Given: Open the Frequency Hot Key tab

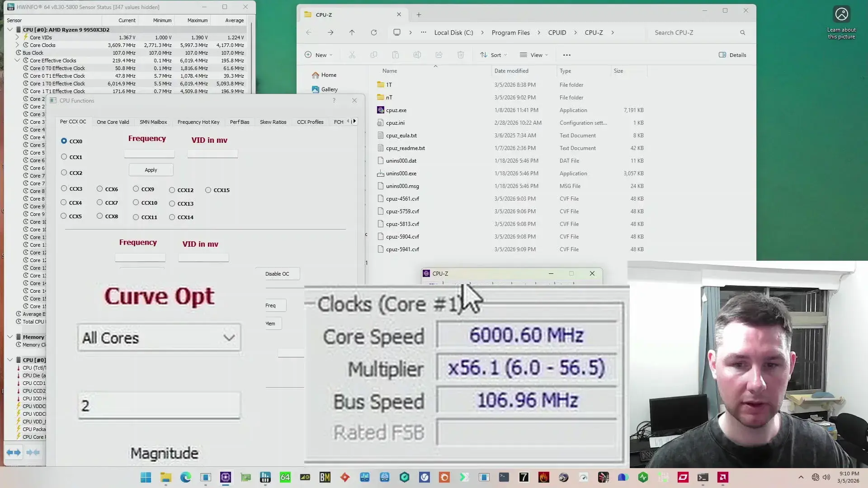Looking at the screenshot, I should click(198, 122).
